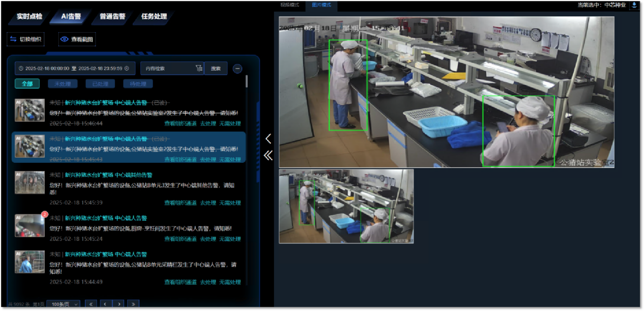644x311 pixels.
Task: Click 搜索 search button
Action: click(216, 68)
